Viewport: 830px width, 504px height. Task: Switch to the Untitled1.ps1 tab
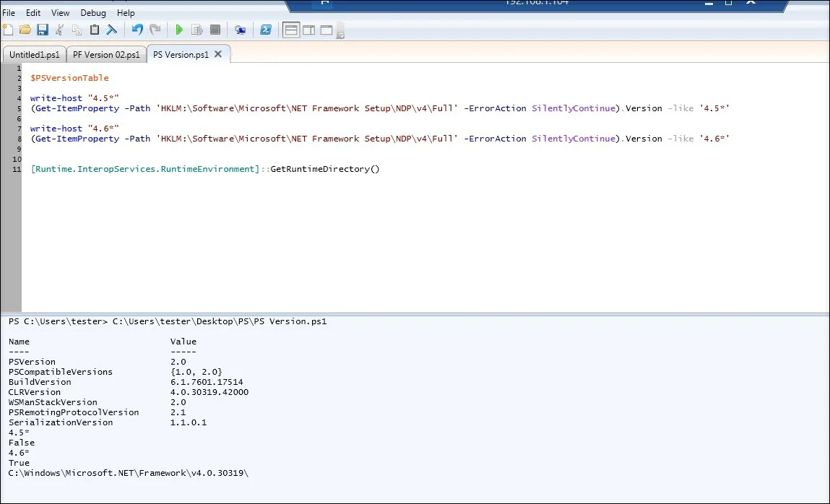coord(34,54)
